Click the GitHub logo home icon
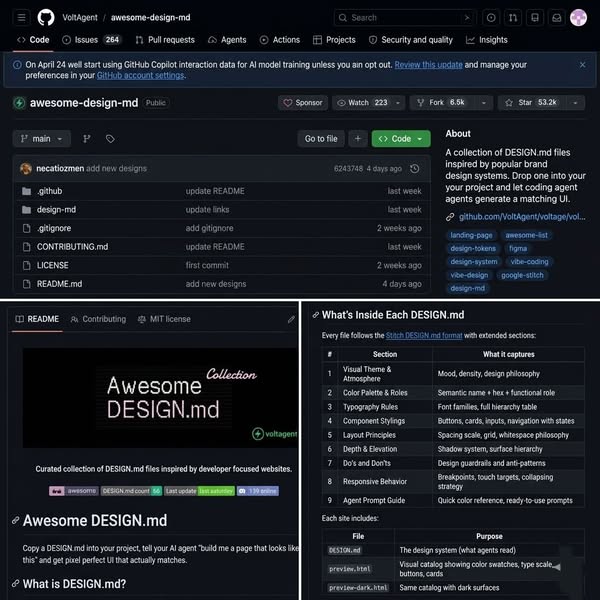This screenshot has width=600, height=600. [46, 17]
